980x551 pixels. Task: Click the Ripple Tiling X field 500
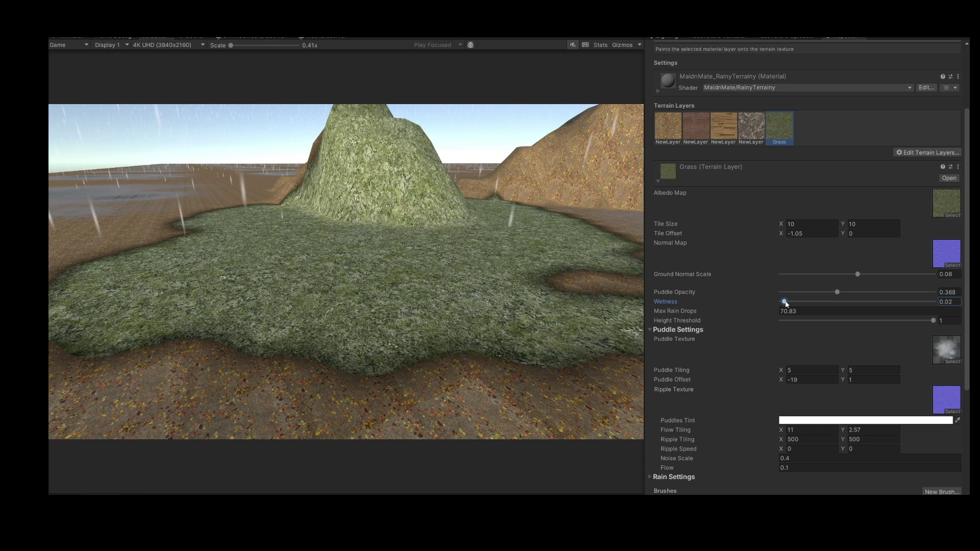[812, 439]
